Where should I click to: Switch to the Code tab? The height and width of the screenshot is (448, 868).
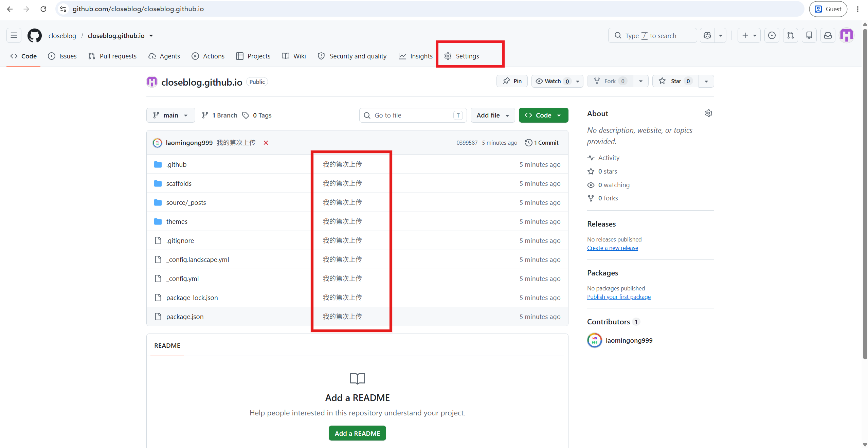click(x=23, y=56)
